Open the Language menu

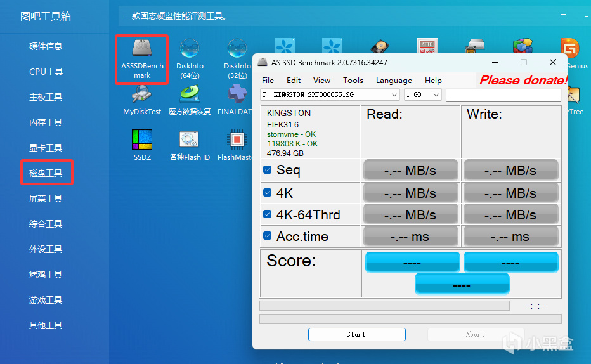[x=394, y=81]
